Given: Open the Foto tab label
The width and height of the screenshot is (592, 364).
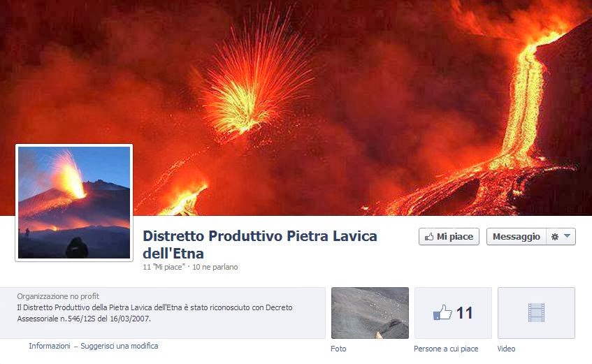Looking at the screenshot, I should (x=338, y=349).
